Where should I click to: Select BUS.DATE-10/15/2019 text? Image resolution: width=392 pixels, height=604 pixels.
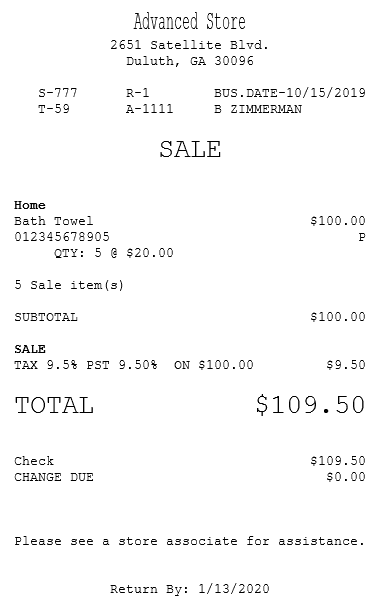pos(290,93)
